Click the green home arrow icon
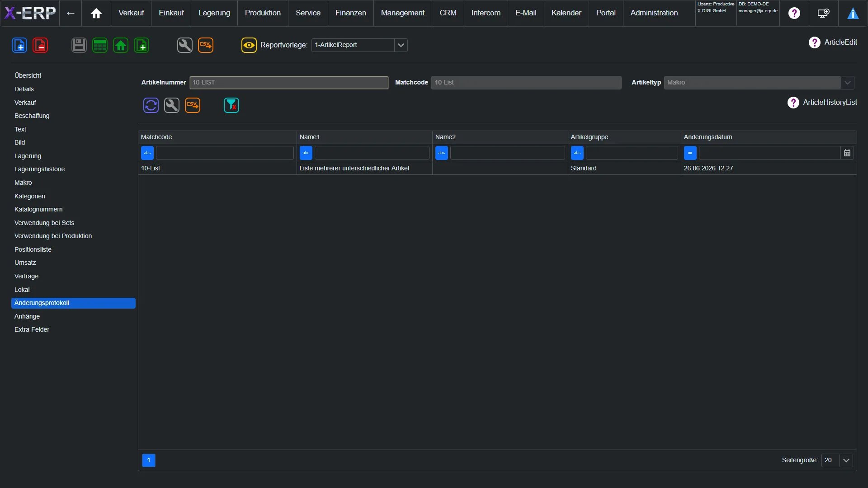 pyautogui.click(x=121, y=45)
